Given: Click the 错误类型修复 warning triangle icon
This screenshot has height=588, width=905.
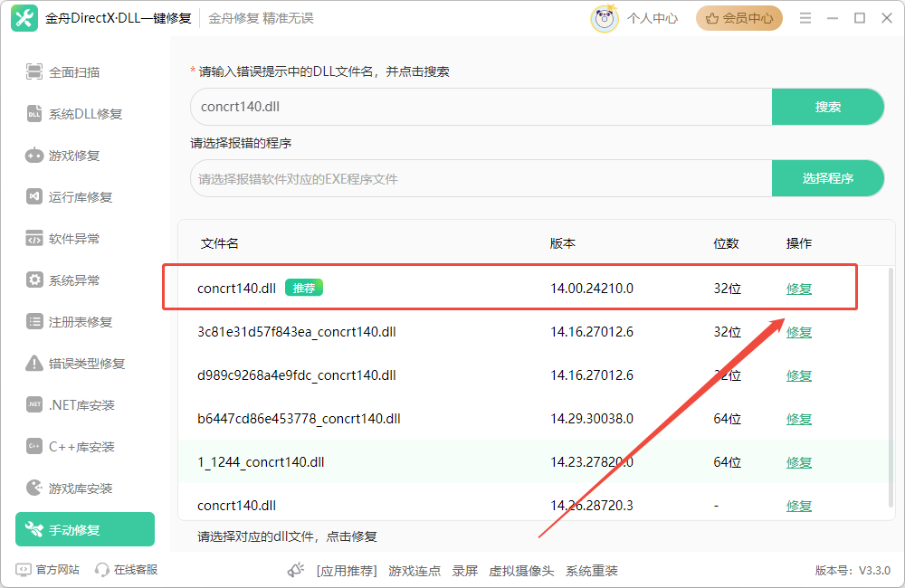Looking at the screenshot, I should coord(34,363).
